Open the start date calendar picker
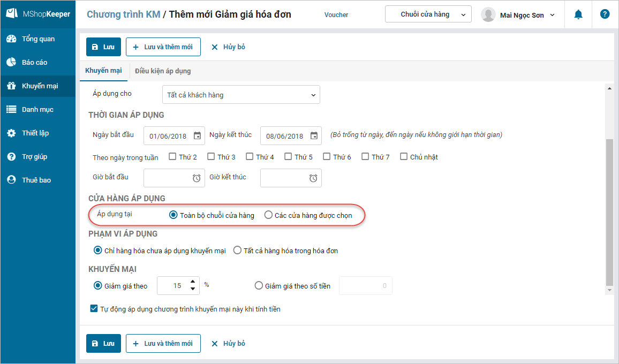 (x=198, y=136)
